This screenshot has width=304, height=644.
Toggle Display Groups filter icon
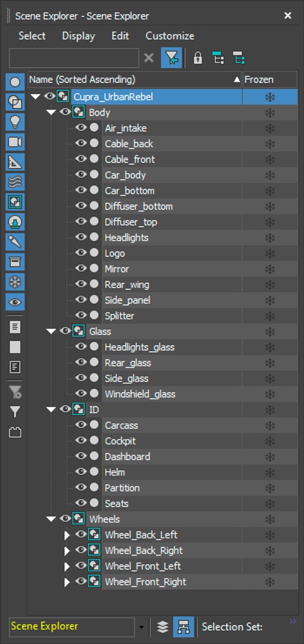click(x=15, y=202)
